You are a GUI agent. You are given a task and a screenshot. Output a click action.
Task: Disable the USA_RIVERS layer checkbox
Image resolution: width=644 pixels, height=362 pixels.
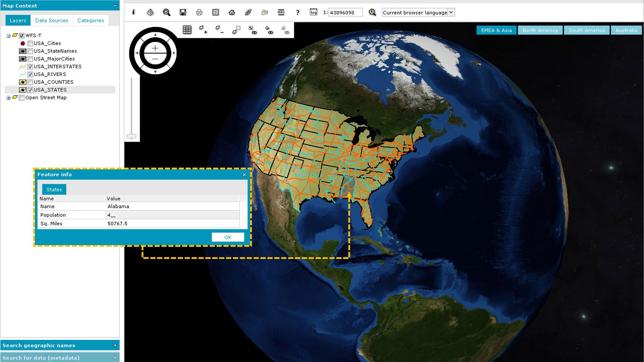(x=30, y=74)
